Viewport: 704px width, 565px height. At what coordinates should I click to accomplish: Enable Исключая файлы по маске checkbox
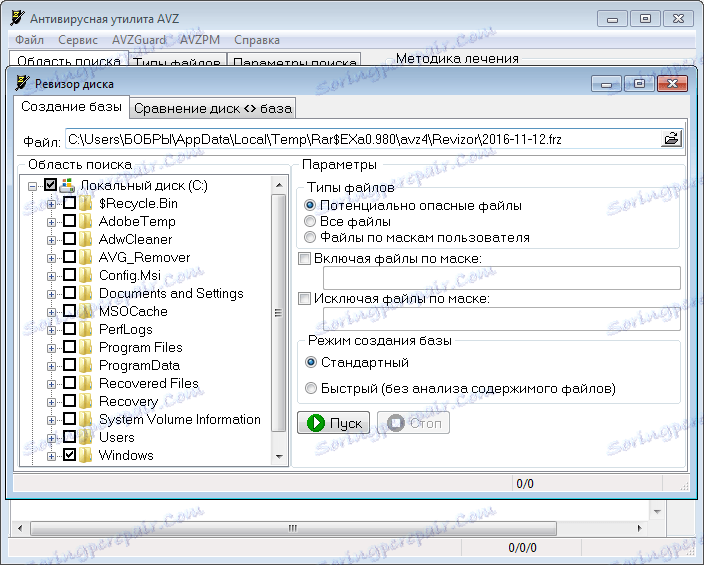[304, 299]
